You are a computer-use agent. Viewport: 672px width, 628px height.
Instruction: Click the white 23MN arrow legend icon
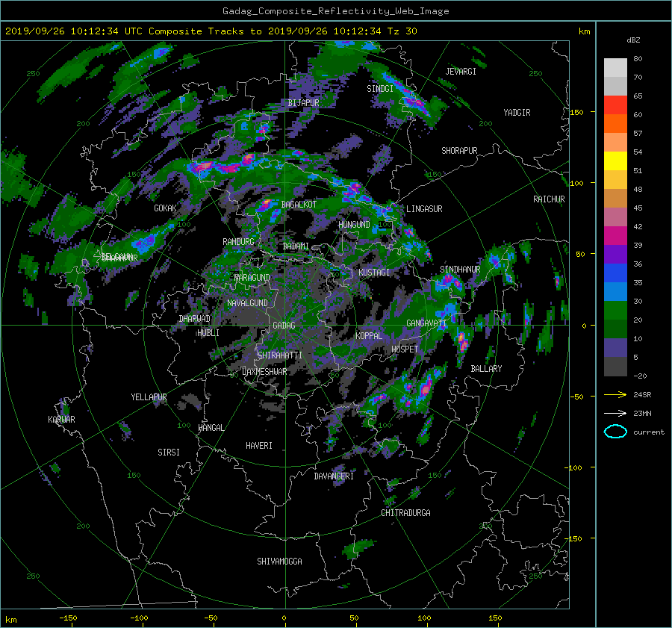coord(615,413)
